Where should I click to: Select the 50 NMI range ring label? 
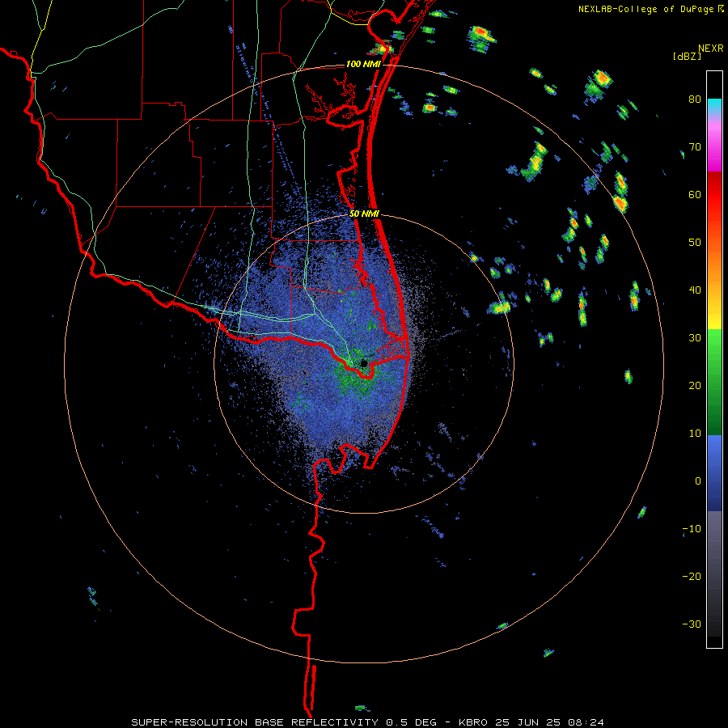click(x=365, y=214)
